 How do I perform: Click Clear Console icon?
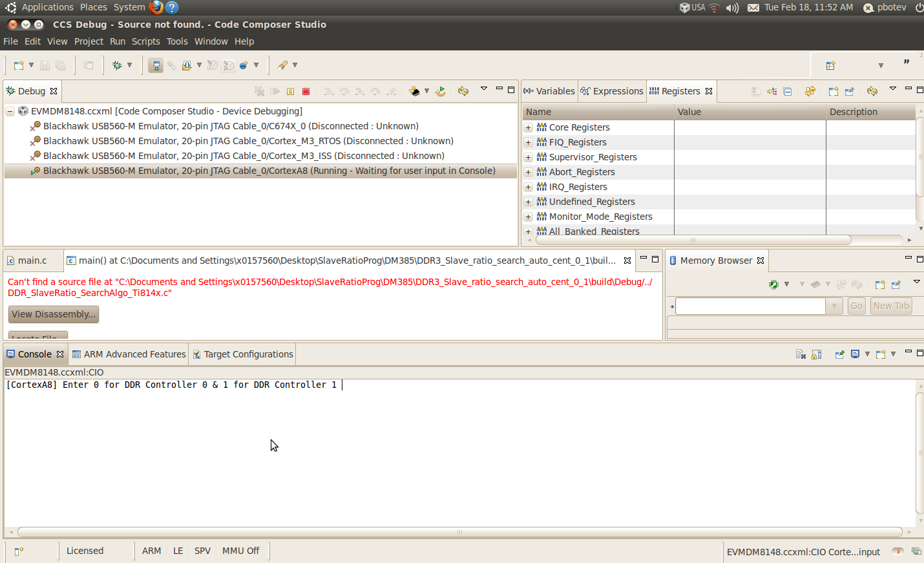coord(801,354)
